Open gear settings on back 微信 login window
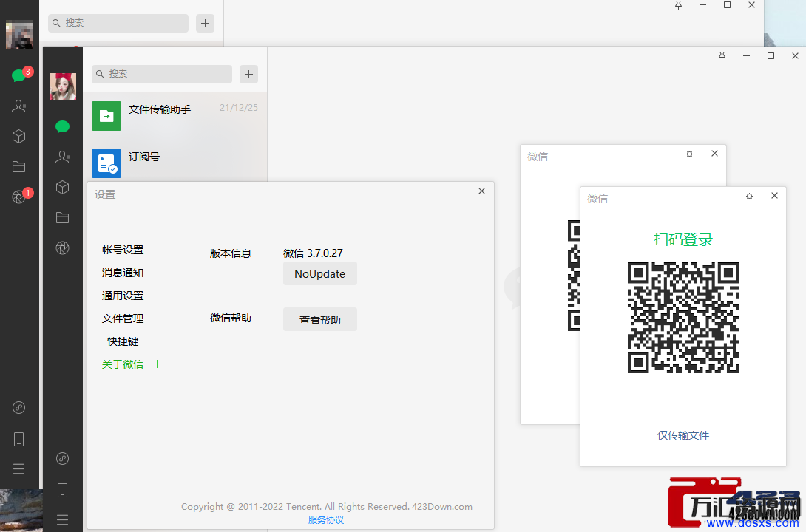The image size is (806, 532). [x=690, y=154]
